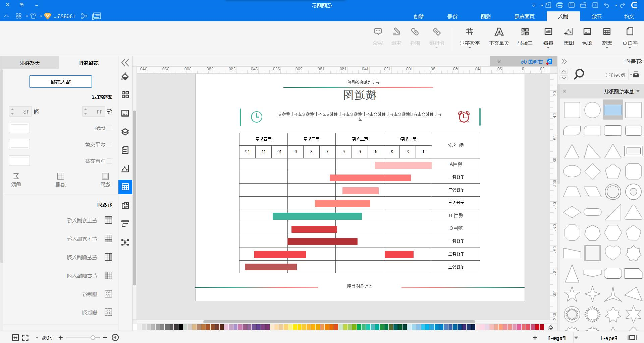Open the page sidebar panel icon
644x343 pixels.
pyautogui.click(x=125, y=150)
